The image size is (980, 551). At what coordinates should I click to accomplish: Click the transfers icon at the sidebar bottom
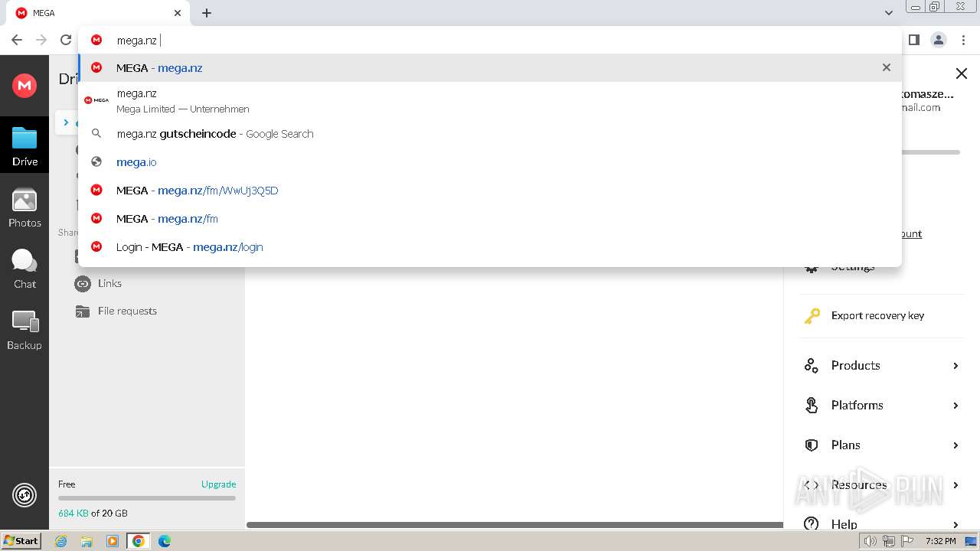pyautogui.click(x=24, y=495)
